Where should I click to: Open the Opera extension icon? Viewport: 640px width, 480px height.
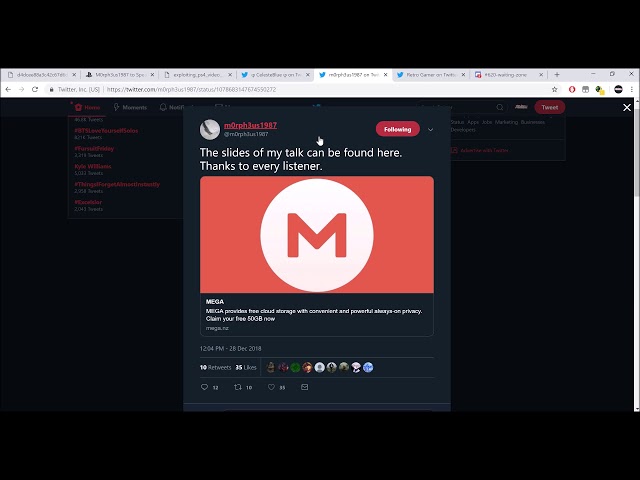click(x=572, y=89)
